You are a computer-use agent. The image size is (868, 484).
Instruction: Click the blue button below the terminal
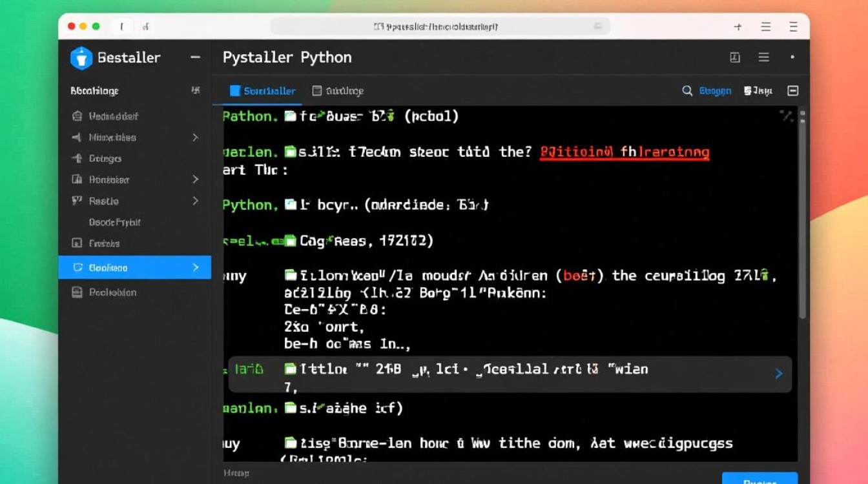click(x=759, y=478)
